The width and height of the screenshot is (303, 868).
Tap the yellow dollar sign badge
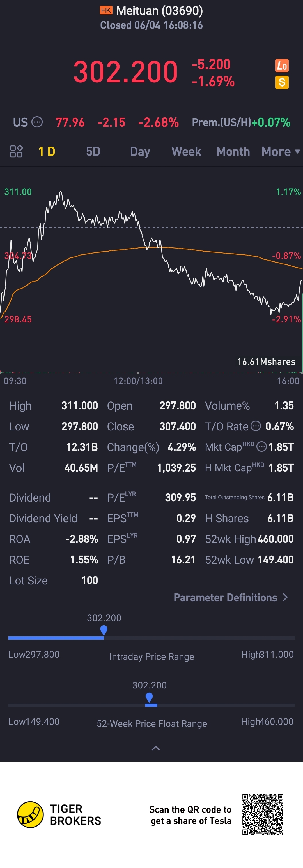point(282,82)
